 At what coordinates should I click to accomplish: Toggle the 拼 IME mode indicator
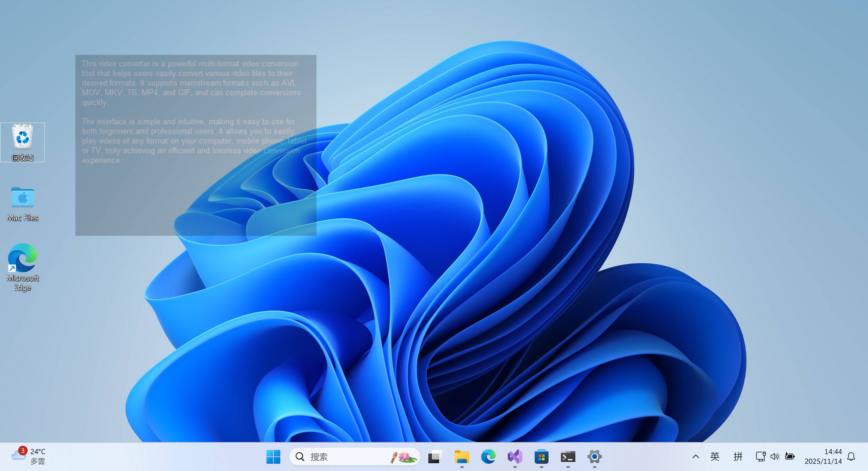(x=738, y=457)
